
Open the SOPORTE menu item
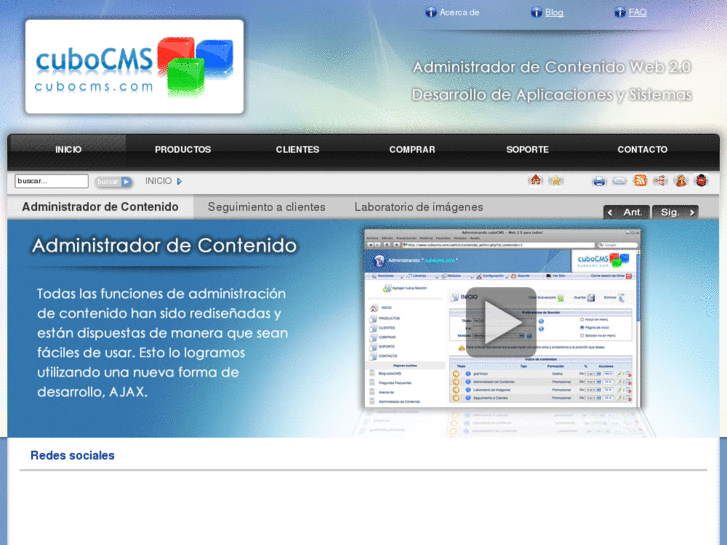click(527, 149)
